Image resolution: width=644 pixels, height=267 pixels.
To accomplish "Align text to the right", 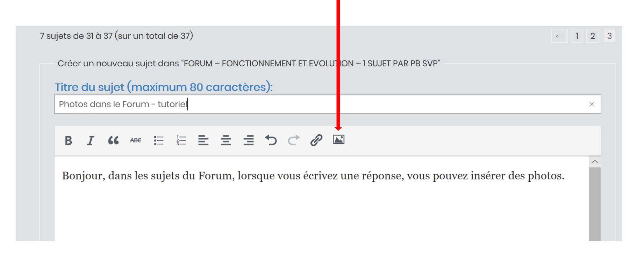I will click(249, 140).
